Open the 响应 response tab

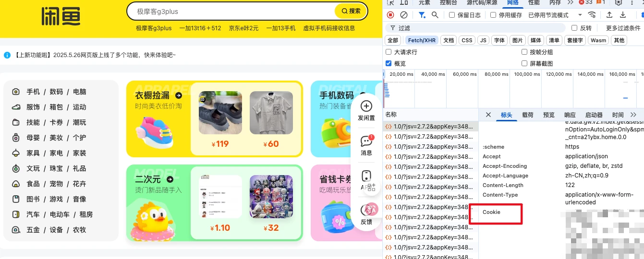coord(570,115)
